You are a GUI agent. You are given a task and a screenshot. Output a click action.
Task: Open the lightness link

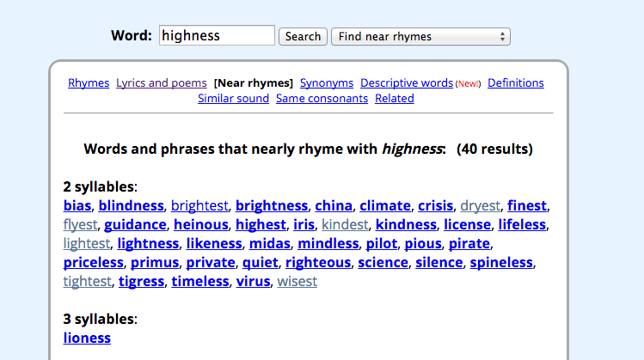click(148, 243)
